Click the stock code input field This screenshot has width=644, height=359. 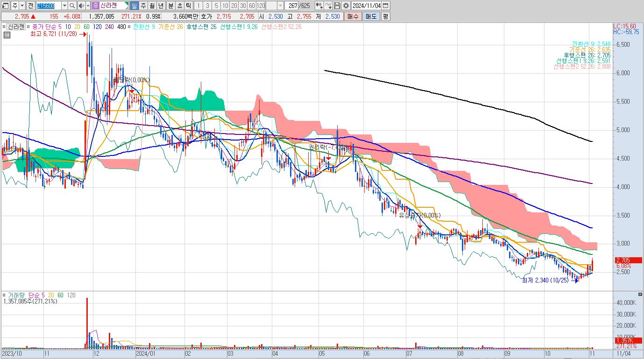(49, 6)
